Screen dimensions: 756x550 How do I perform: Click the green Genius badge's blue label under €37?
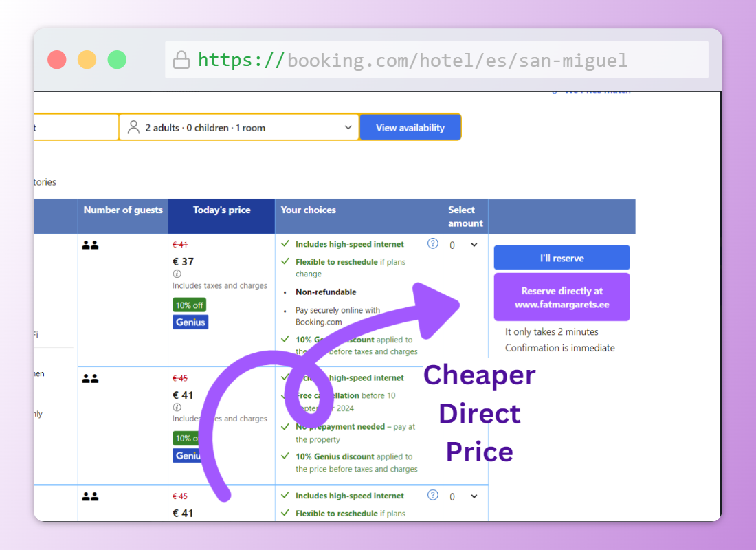pyautogui.click(x=190, y=322)
